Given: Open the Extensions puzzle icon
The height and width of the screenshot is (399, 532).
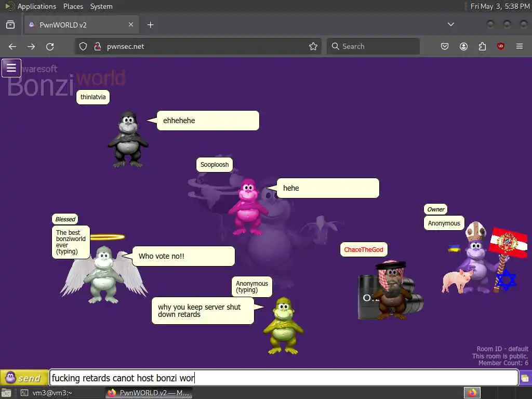Looking at the screenshot, I should tap(482, 46).
